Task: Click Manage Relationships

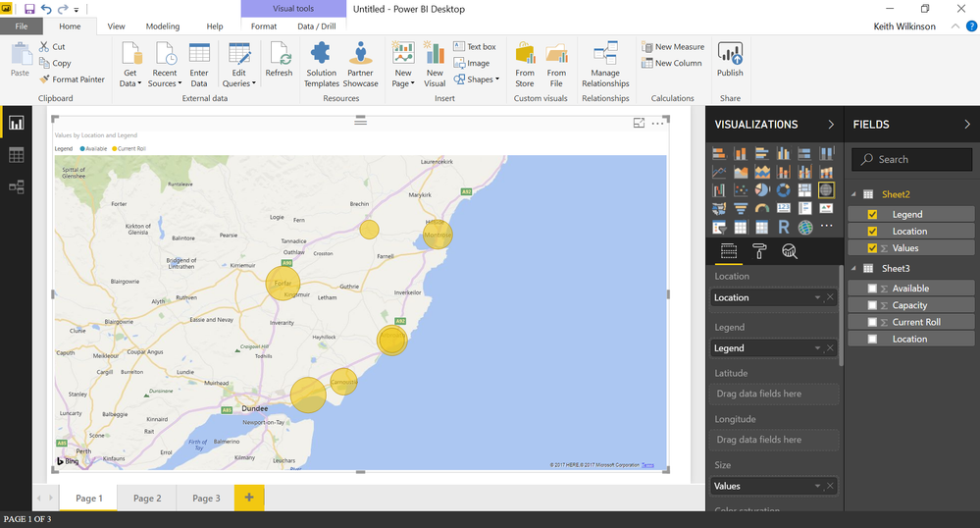Action: click(605, 64)
